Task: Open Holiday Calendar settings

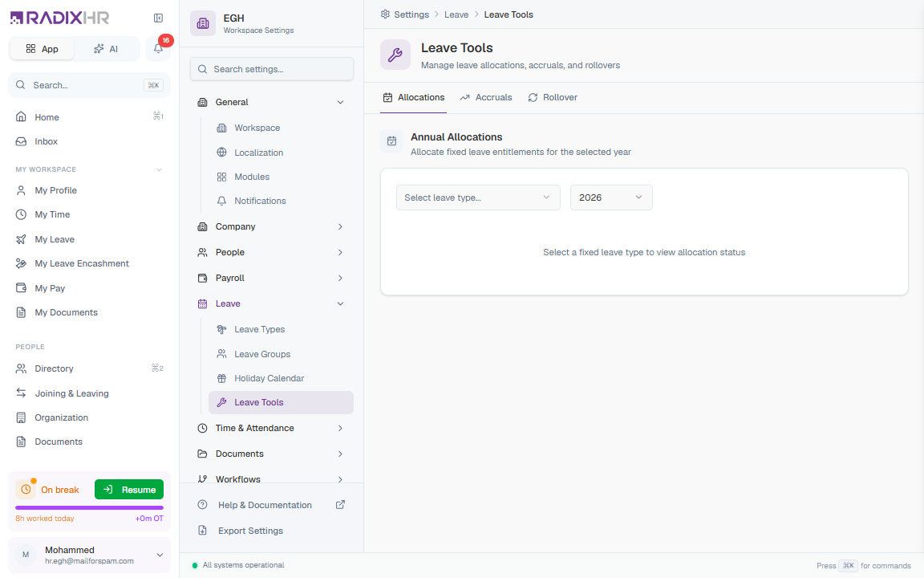Action: (281, 378)
